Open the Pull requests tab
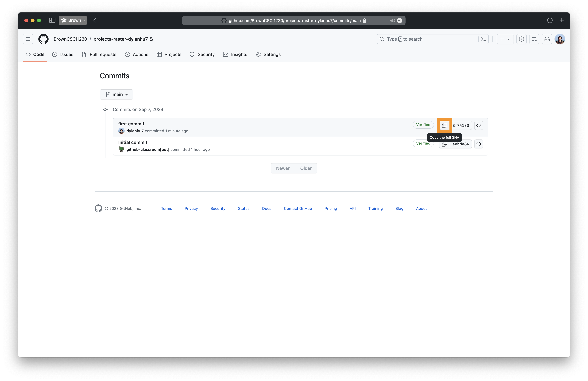The width and height of the screenshot is (588, 381). 99,54
